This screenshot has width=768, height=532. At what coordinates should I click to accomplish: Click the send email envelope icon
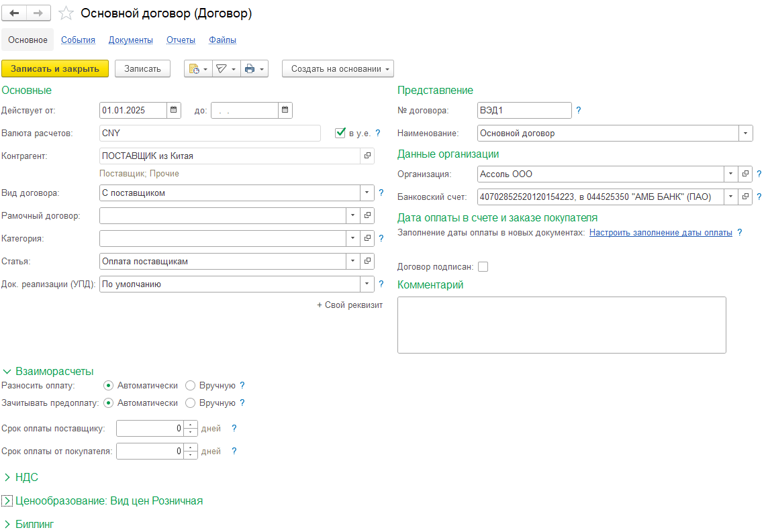(221, 68)
